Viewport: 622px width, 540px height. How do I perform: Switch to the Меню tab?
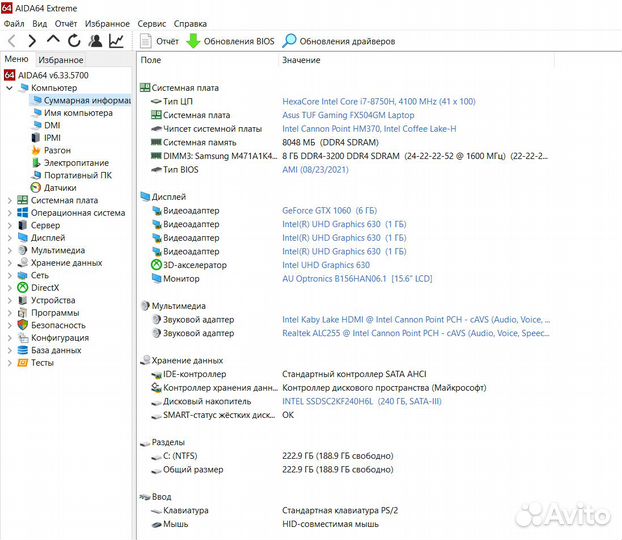17,59
